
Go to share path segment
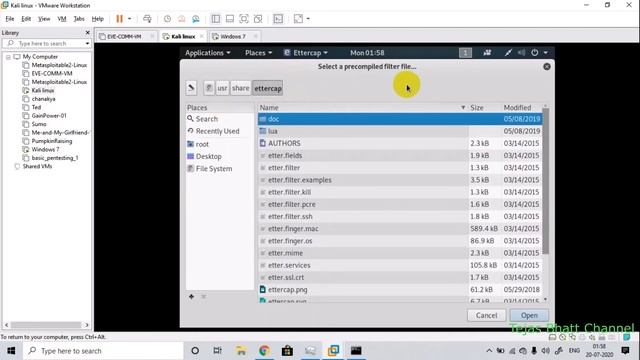tap(240, 88)
